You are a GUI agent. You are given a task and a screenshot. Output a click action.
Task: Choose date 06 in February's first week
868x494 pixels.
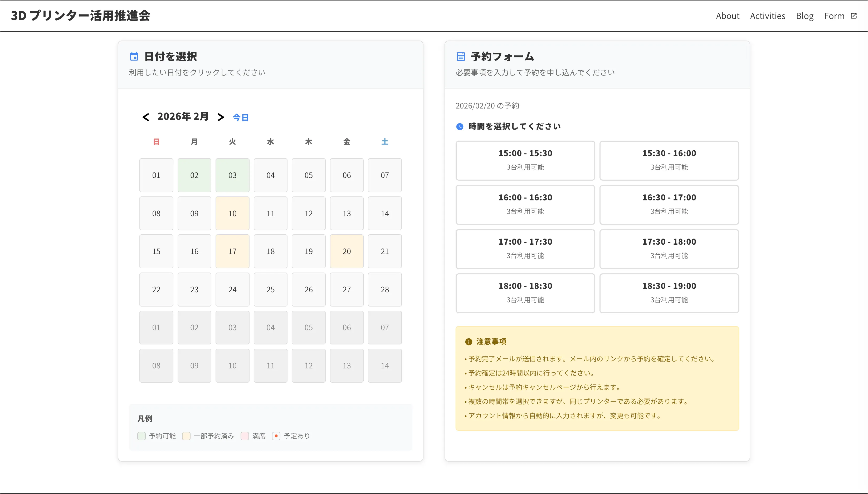pos(347,175)
